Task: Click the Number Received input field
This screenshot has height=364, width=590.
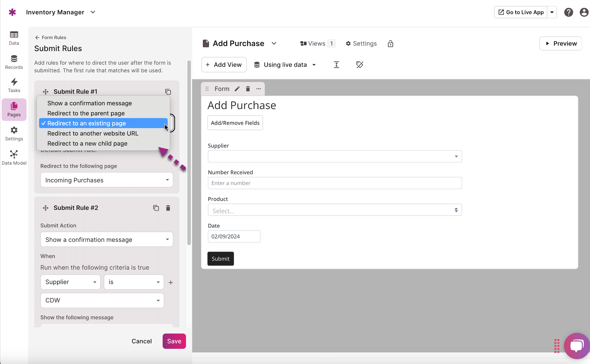Action: 335,183
